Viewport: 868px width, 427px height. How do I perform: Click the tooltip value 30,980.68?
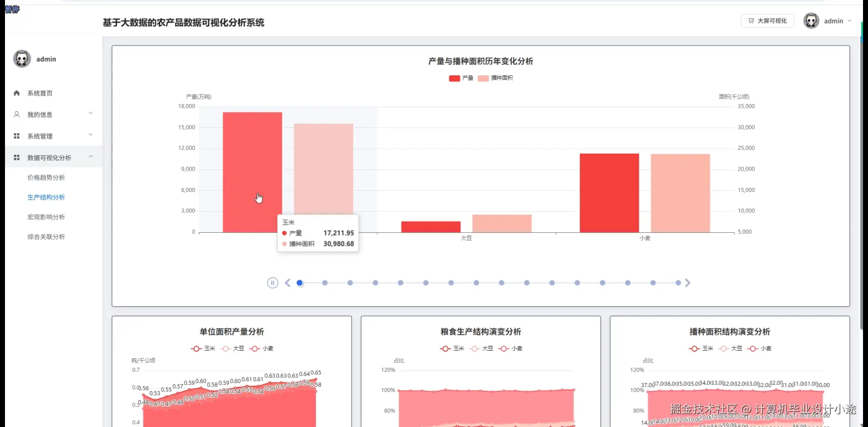[x=339, y=244]
